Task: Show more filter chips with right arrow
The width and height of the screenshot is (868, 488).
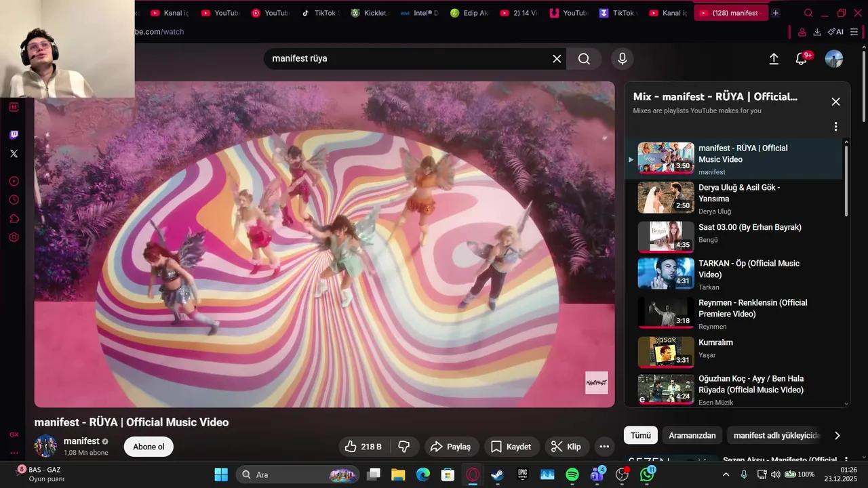Action: click(x=837, y=436)
